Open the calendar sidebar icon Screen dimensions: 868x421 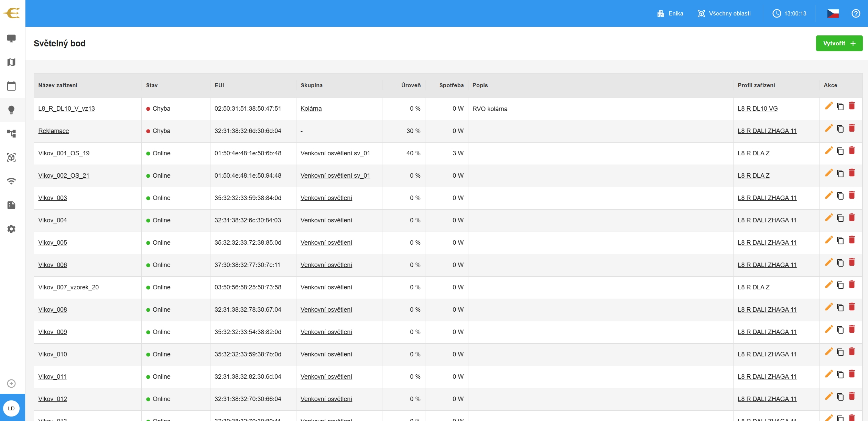(x=11, y=86)
